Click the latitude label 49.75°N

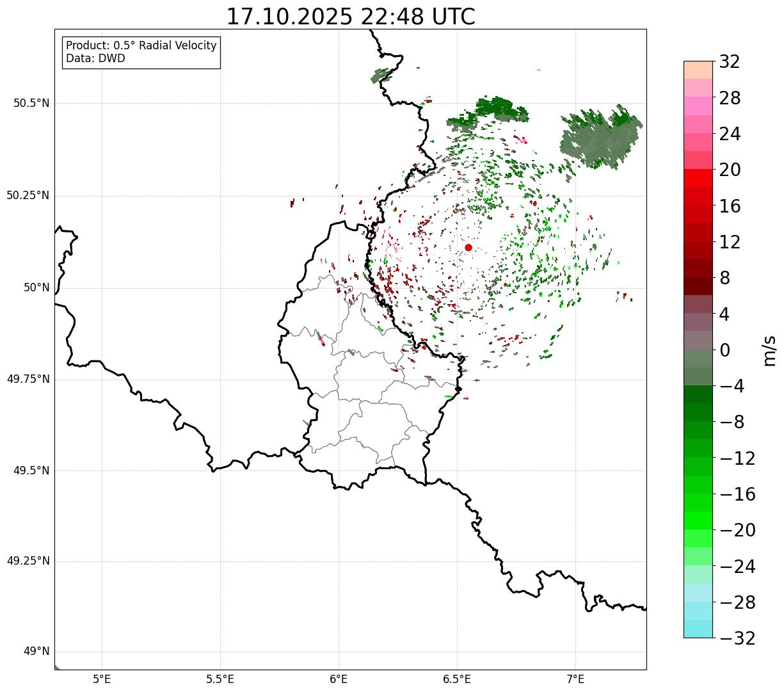(28, 379)
